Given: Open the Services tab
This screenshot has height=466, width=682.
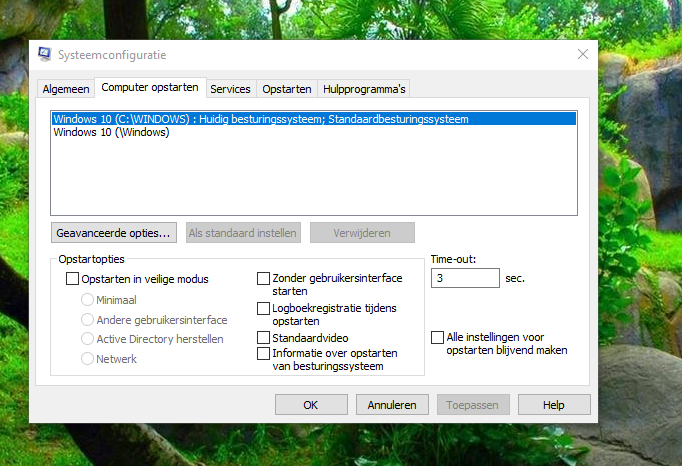Looking at the screenshot, I should (x=231, y=89).
